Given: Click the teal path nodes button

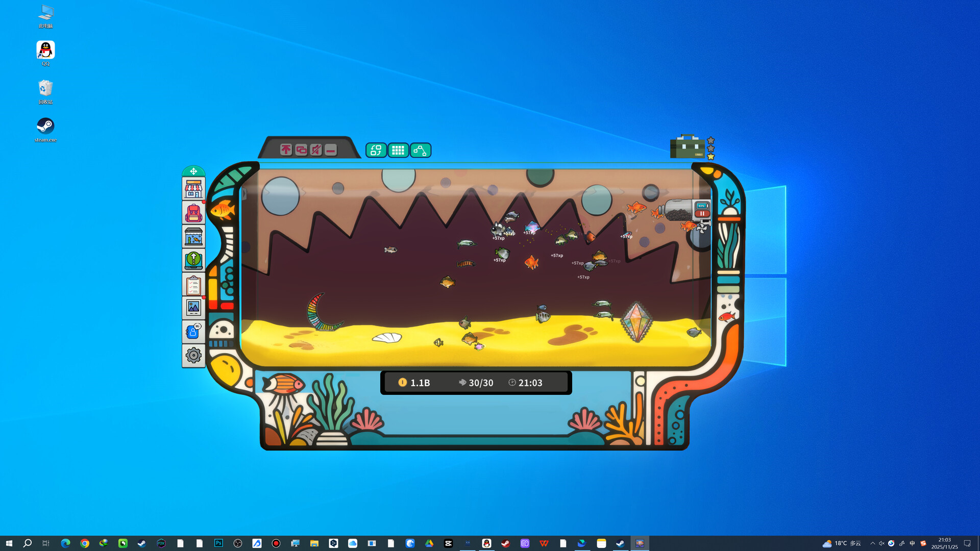Looking at the screenshot, I should 420,150.
